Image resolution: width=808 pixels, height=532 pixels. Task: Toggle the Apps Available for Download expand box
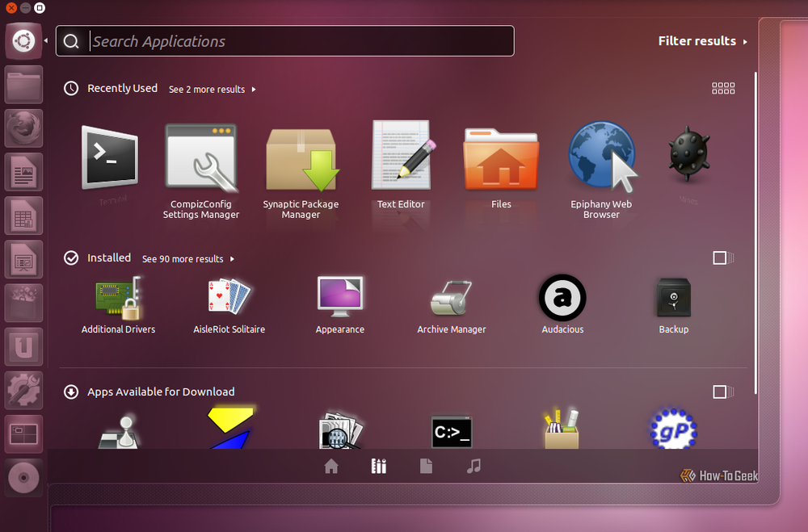pos(723,392)
